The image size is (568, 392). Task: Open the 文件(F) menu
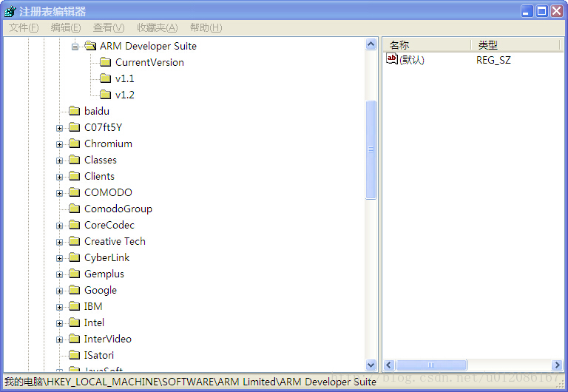click(x=24, y=27)
